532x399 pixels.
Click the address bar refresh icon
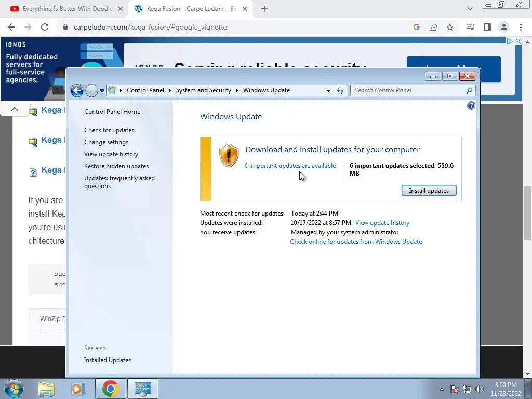pos(340,90)
